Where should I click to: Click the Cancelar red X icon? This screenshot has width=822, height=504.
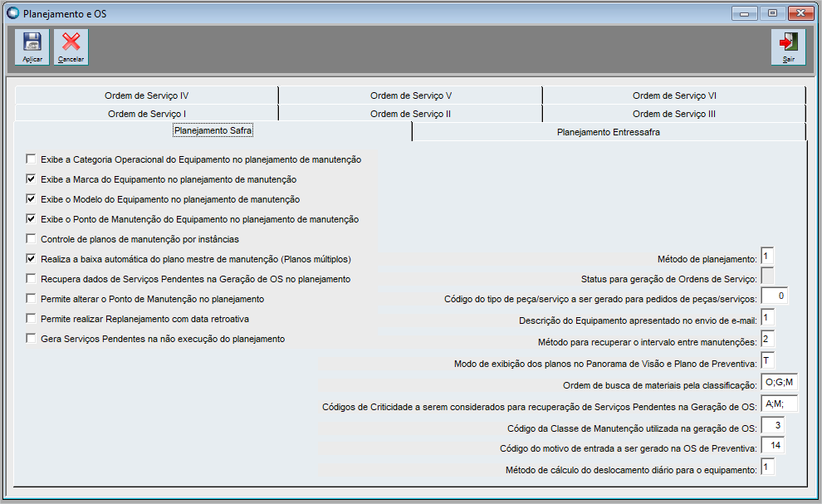coord(71,46)
